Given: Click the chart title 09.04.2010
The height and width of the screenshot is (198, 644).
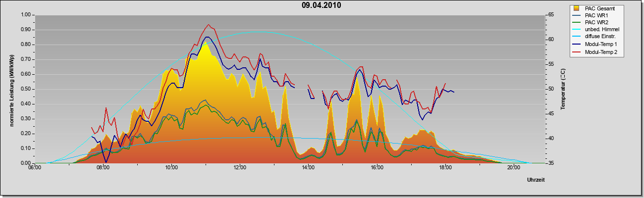Looking at the screenshot, I should click(321, 6).
